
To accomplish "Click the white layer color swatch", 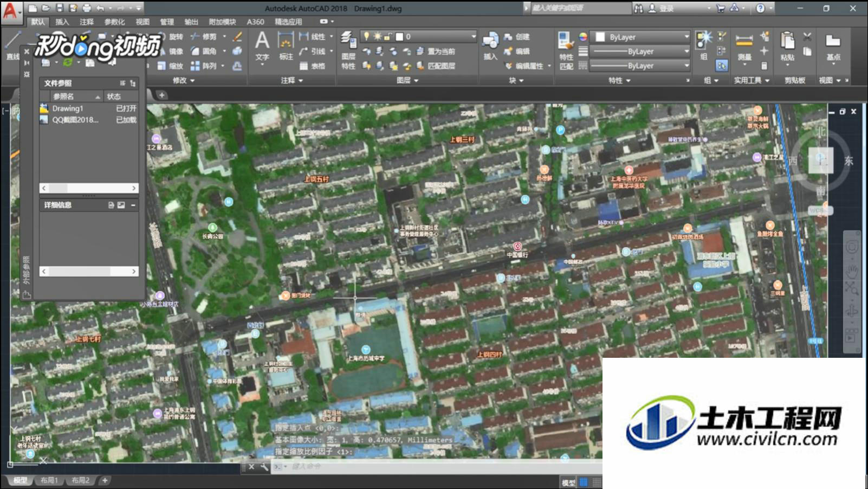I will 399,36.
